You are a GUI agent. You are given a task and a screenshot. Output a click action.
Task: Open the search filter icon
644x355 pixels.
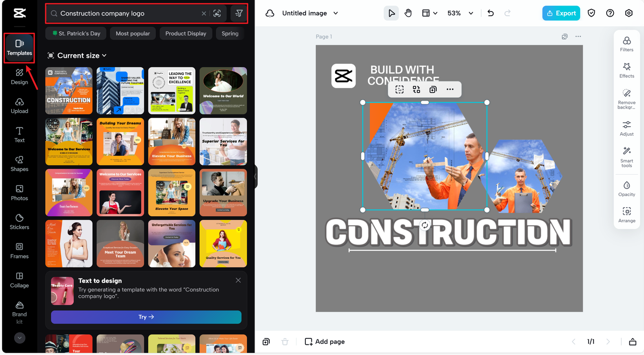tap(239, 14)
